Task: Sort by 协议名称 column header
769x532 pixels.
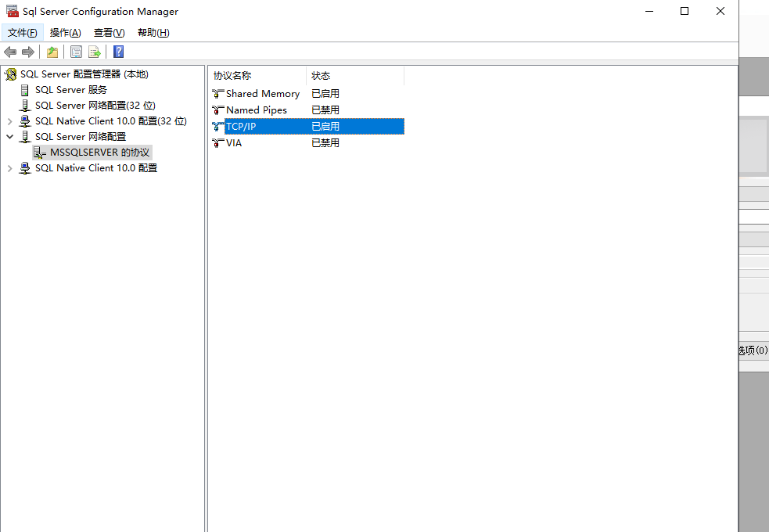Action: pos(258,76)
